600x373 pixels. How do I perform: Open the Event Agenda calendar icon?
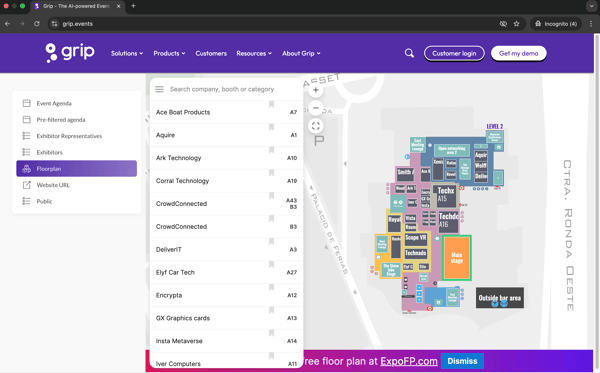pyautogui.click(x=26, y=103)
